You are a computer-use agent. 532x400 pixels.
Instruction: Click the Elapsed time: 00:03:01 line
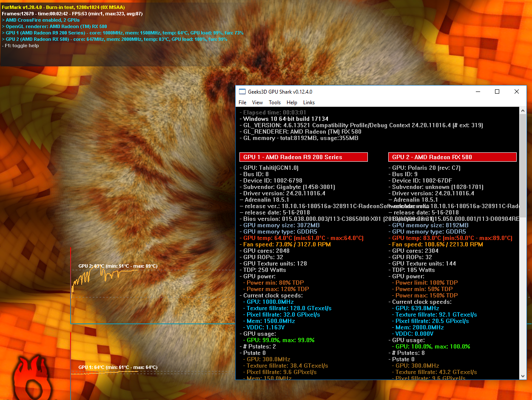[x=273, y=112]
